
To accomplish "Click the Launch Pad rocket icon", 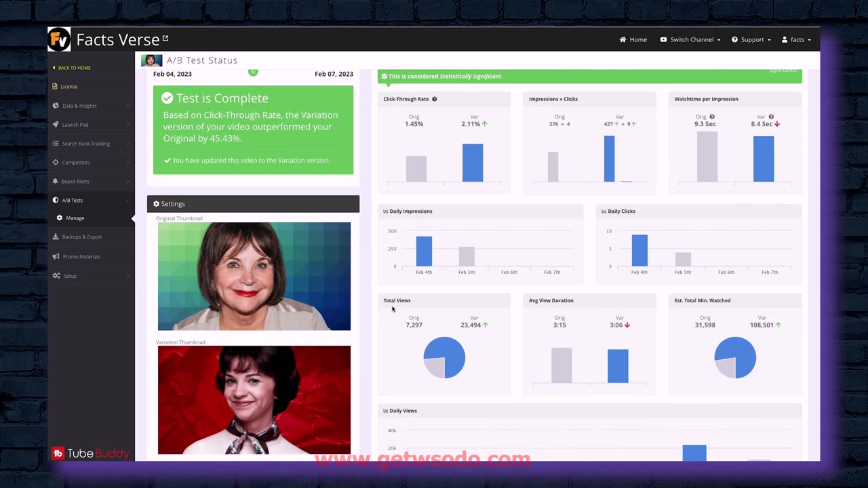I will tap(56, 124).
